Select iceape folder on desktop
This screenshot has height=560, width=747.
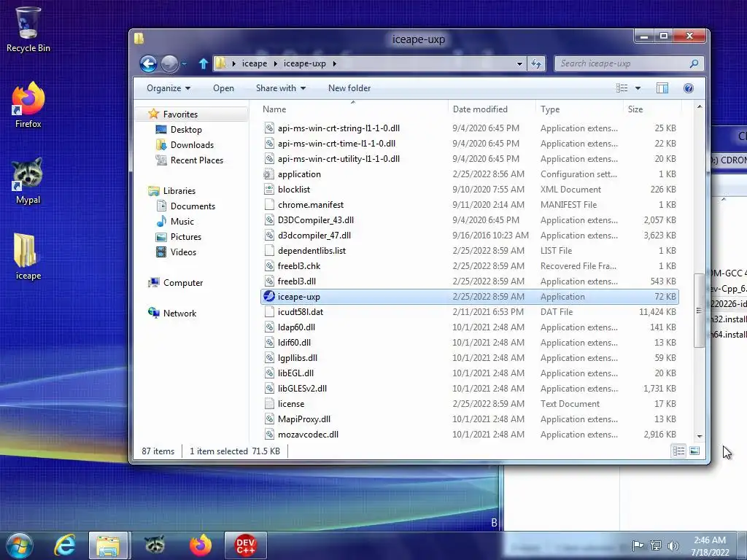click(x=28, y=257)
